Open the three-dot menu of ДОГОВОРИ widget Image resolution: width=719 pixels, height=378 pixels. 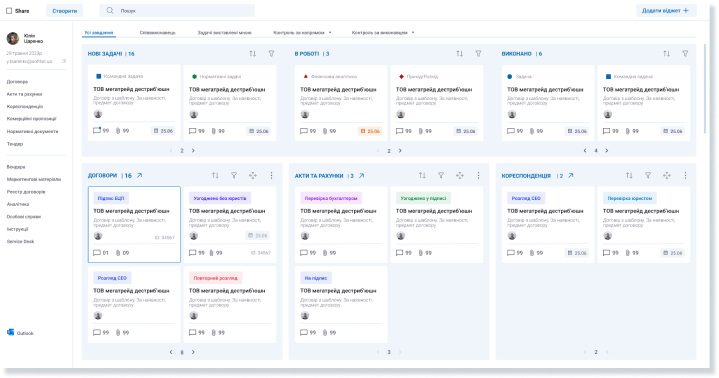tap(271, 175)
